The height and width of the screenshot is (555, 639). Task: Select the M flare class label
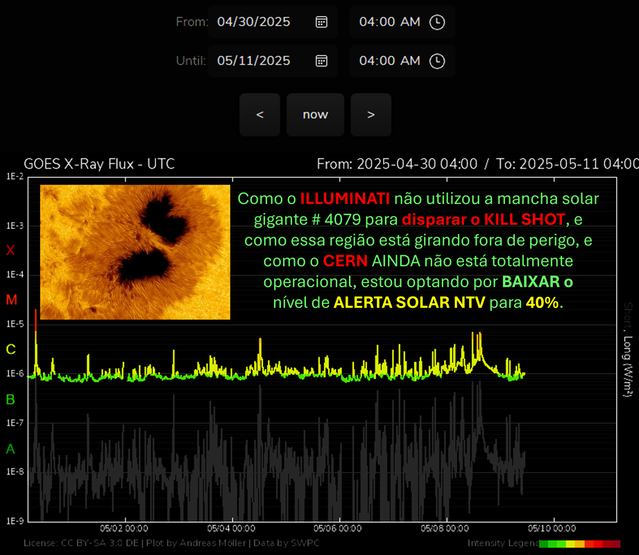(x=11, y=300)
